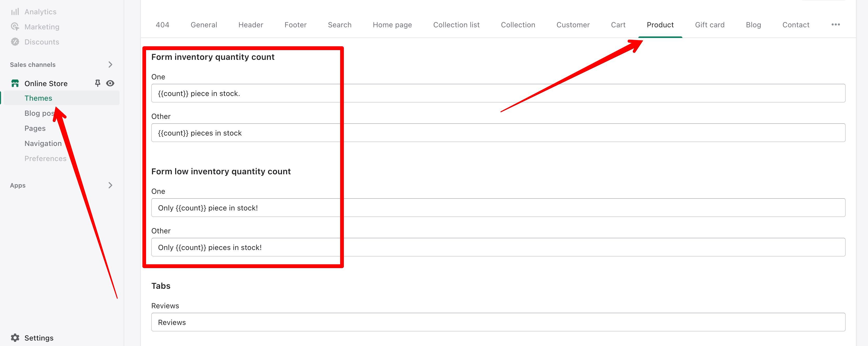Expand the Sales channels chevron
The image size is (868, 346).
[110, 65]
